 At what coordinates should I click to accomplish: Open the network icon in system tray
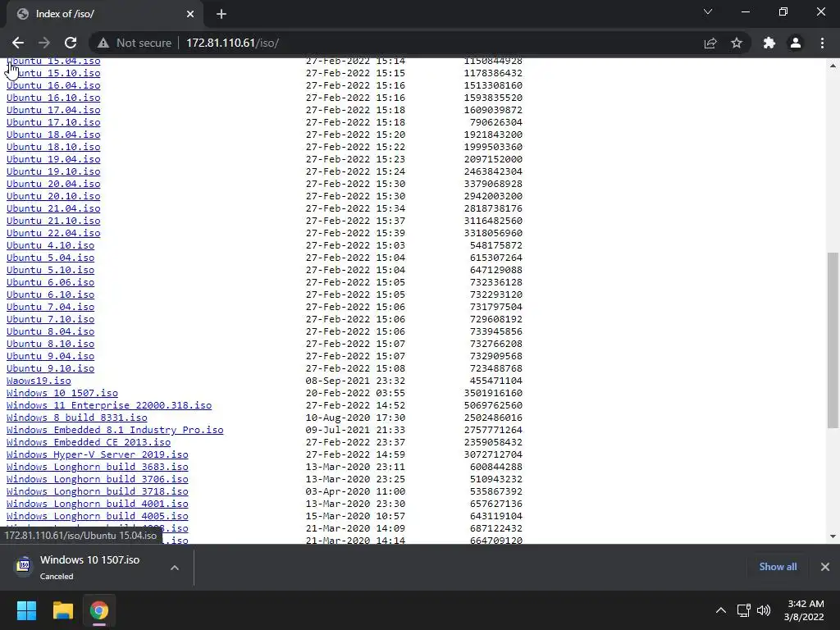(743, 610)
